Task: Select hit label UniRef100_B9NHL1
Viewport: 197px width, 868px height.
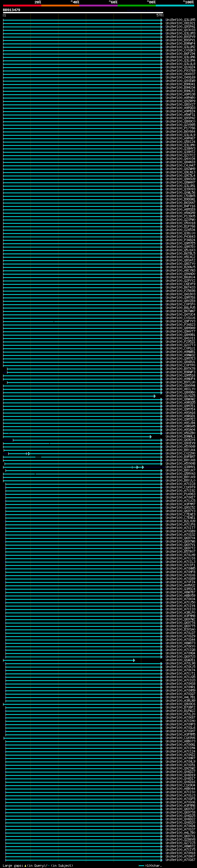Action: 180,437
